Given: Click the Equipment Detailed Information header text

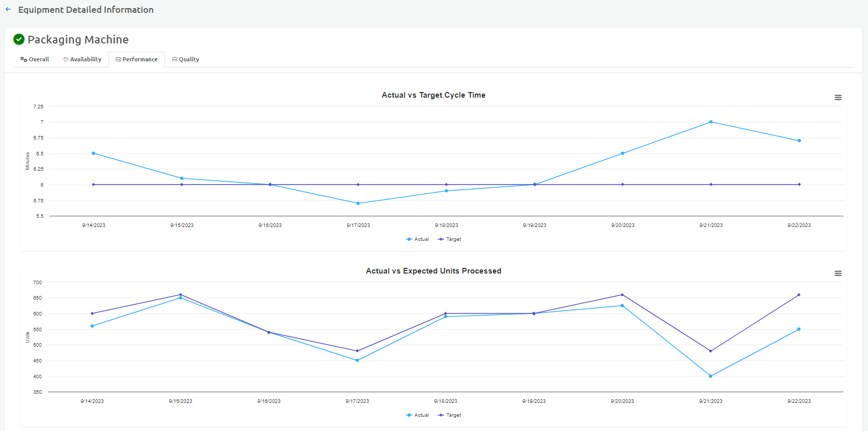Looking at the screenshot, I should point(86,10).
